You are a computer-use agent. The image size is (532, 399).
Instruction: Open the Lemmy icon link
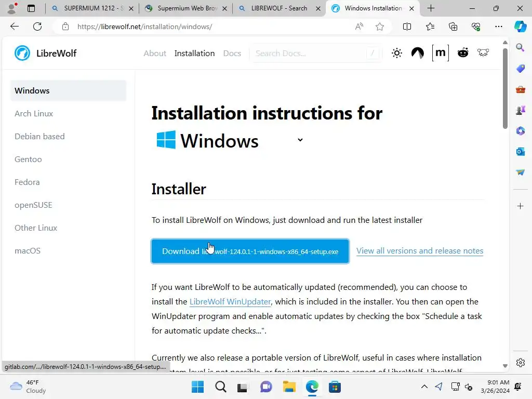coord(483,53)
